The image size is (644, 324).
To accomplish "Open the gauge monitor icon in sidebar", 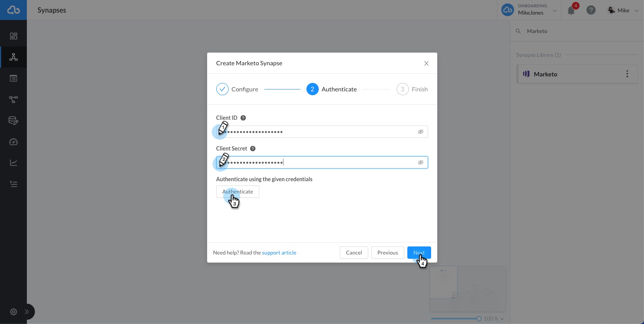I will tap(13, 142).
